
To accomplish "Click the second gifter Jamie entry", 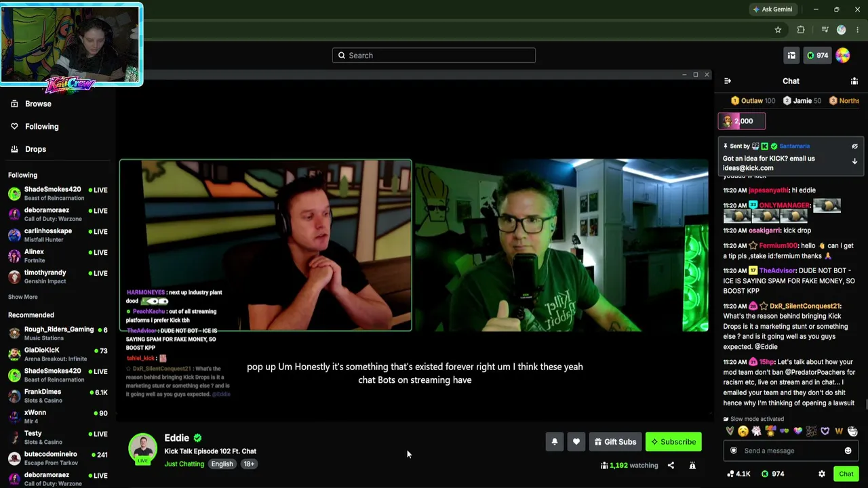I will 802,100.
